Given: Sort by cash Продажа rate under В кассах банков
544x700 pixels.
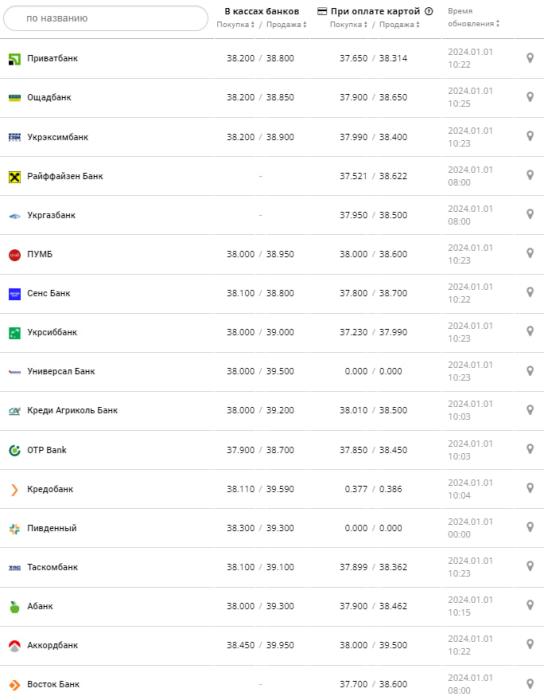Looking at the screenshot, I should tap(287, 25).
